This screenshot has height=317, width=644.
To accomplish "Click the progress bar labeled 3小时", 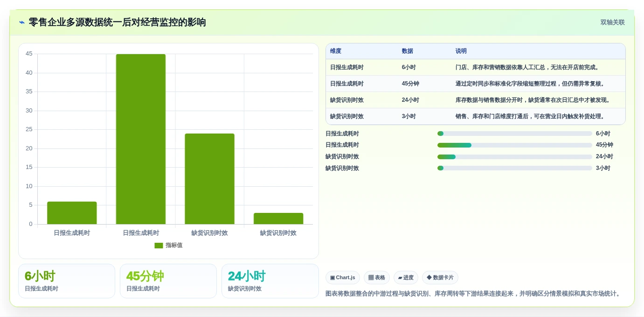I will (515, 169).
